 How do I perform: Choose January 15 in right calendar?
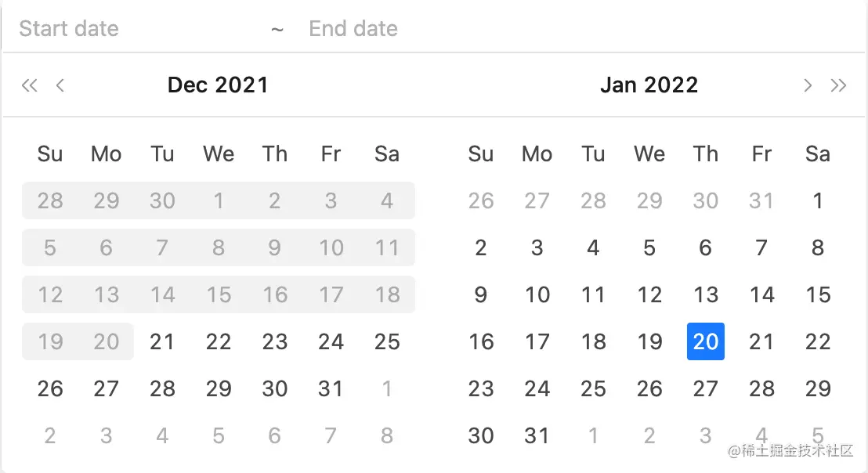coord(818,295)
